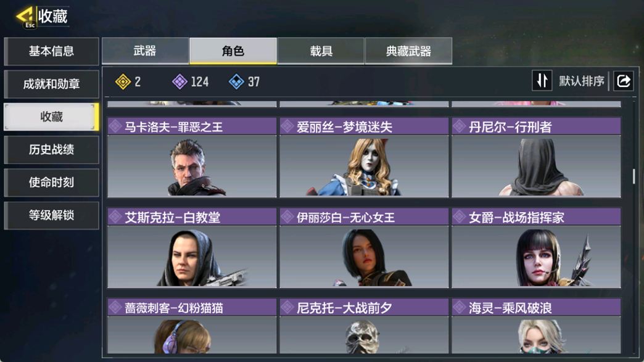Screen dimensions: 644x362
Task: Click the character list vertical scrollbar
Action: [x=634, y=176]
